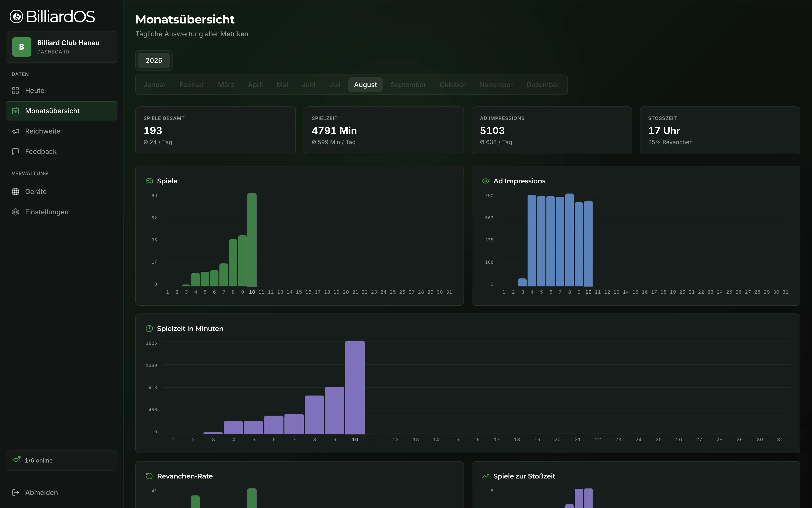Click the Abmelden logout icon
812x508 pixels.
pos(15,493)
